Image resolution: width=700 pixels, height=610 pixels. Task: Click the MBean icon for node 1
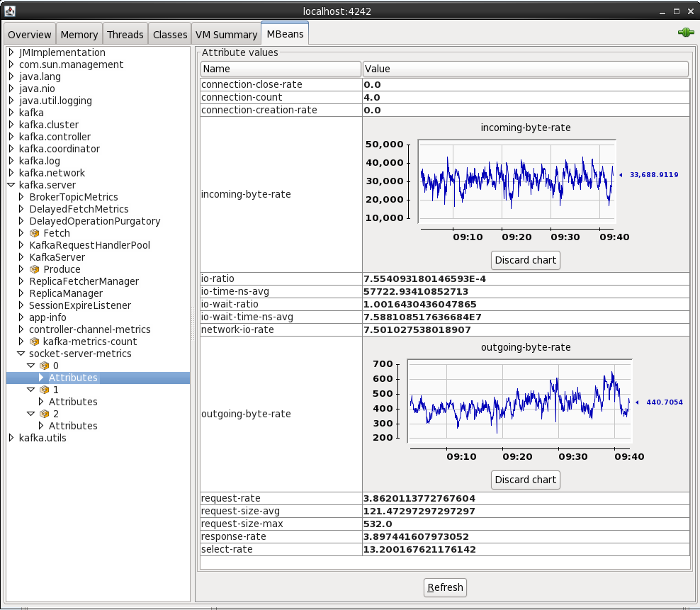coord(45,390)
